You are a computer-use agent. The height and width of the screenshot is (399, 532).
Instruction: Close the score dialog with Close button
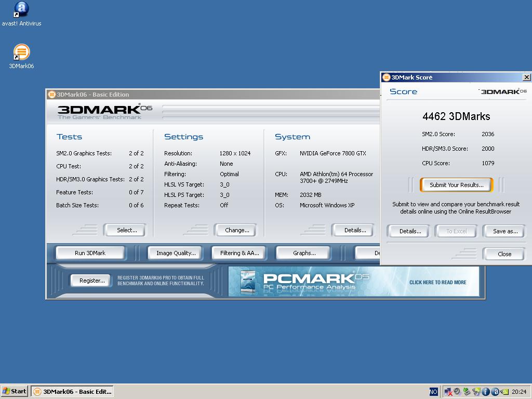click(x=504, y=254)
